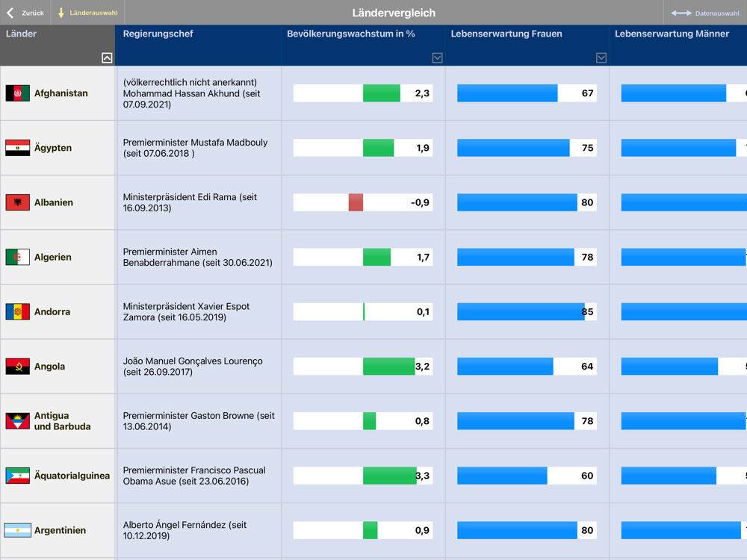Screen dimensions: 747x560
Task: Toggle sort order for Bevölkerungswachstum column
Action: (x=437, y=57)
